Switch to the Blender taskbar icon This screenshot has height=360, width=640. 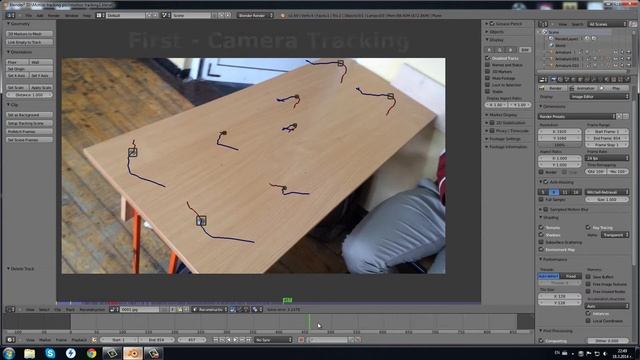(133, 353)
